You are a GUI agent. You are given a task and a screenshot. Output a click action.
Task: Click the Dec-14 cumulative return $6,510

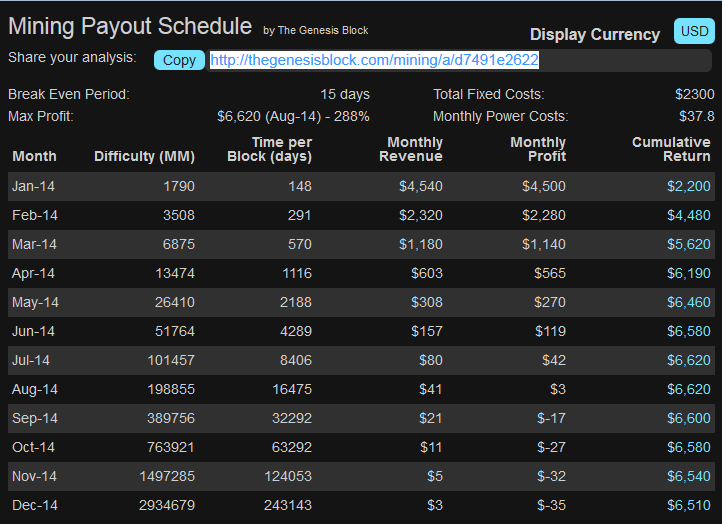(689, 505)
